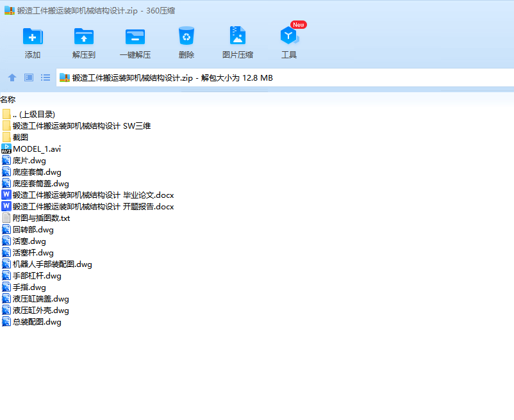Click the 一键解压 one-click extract icon

(x=135, y=36)
